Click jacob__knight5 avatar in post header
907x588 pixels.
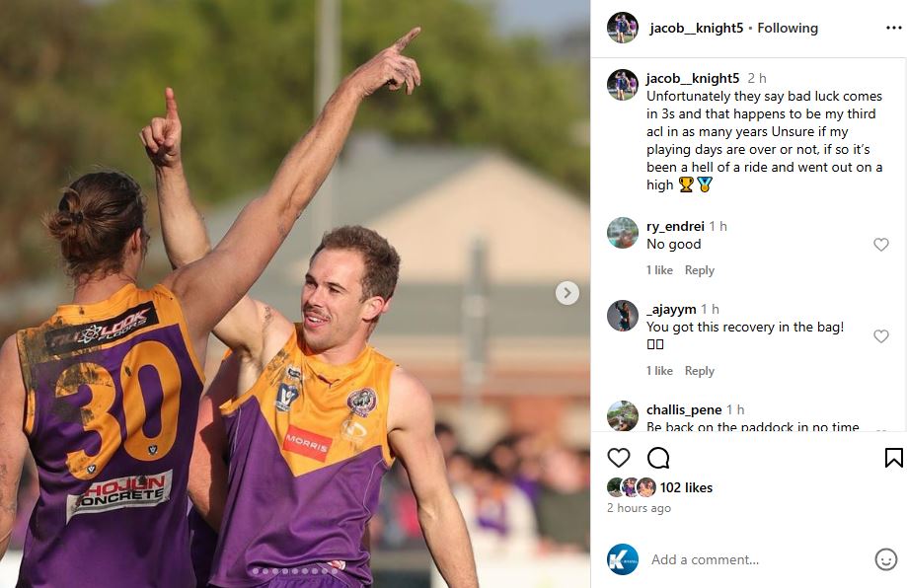coord(623,28)
